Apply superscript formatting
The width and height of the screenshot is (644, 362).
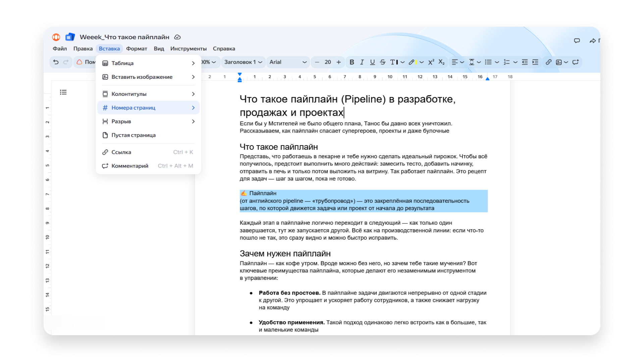point(431,62)
